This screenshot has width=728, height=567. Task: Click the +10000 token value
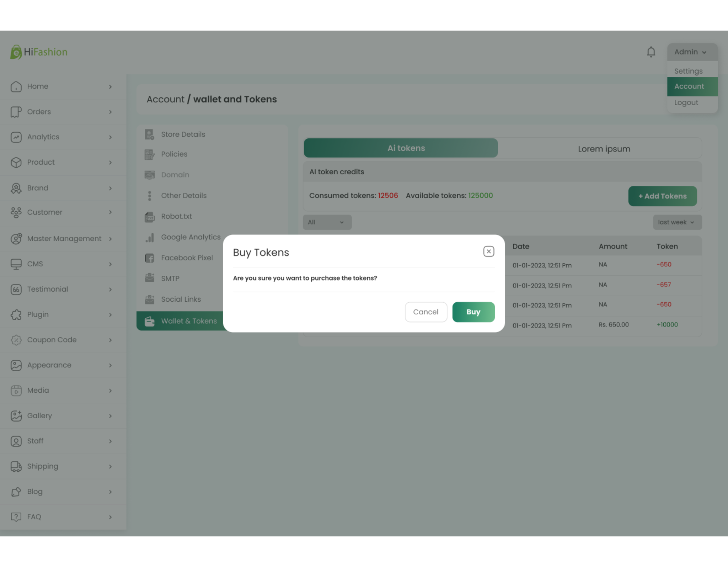coord(667,325)
